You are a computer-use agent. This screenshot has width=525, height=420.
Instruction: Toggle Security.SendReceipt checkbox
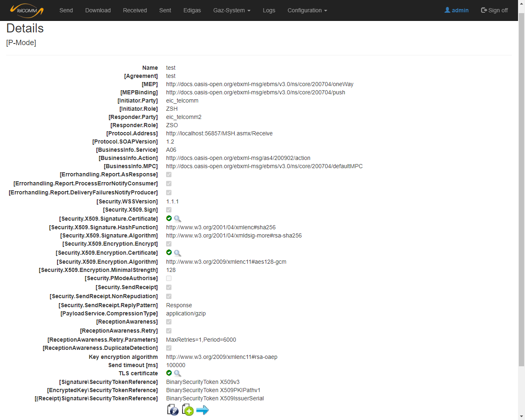[x=169, y=288]
